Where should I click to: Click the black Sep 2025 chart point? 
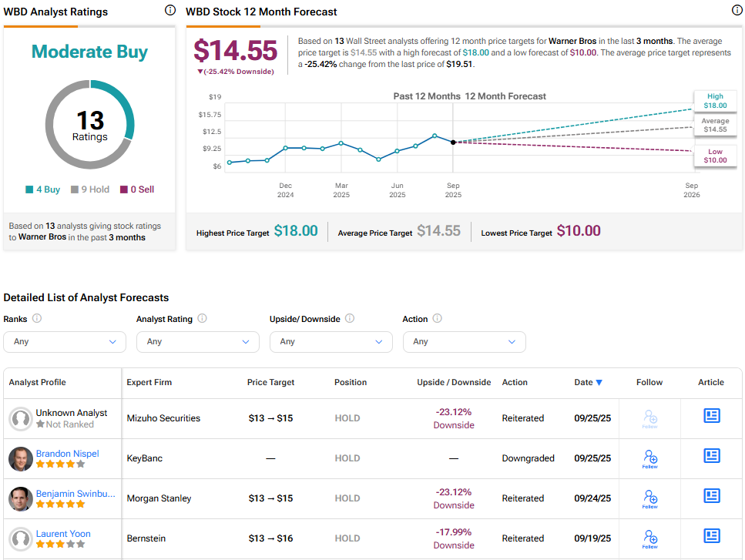click(x=453, y=142)
